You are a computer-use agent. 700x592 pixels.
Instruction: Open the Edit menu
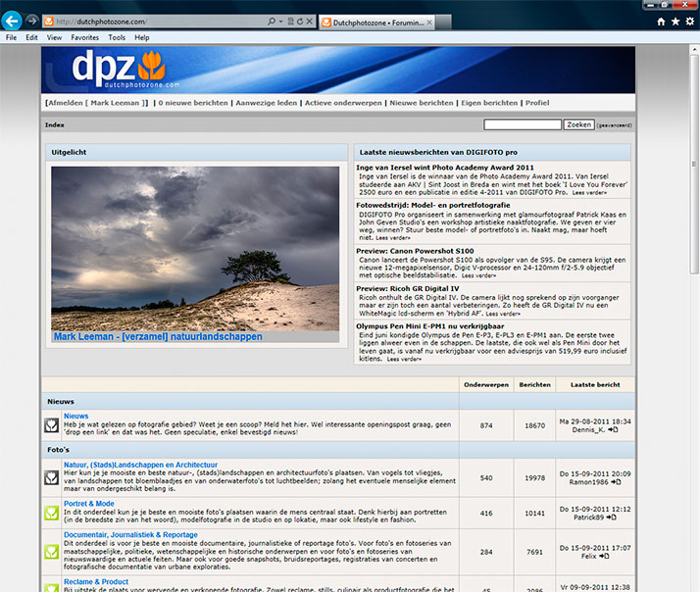(31, 37)
